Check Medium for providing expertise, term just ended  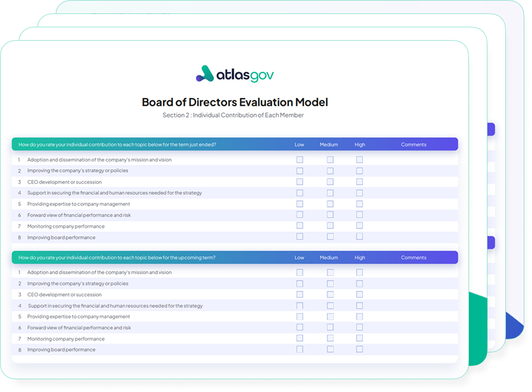(x=330, y=204)
